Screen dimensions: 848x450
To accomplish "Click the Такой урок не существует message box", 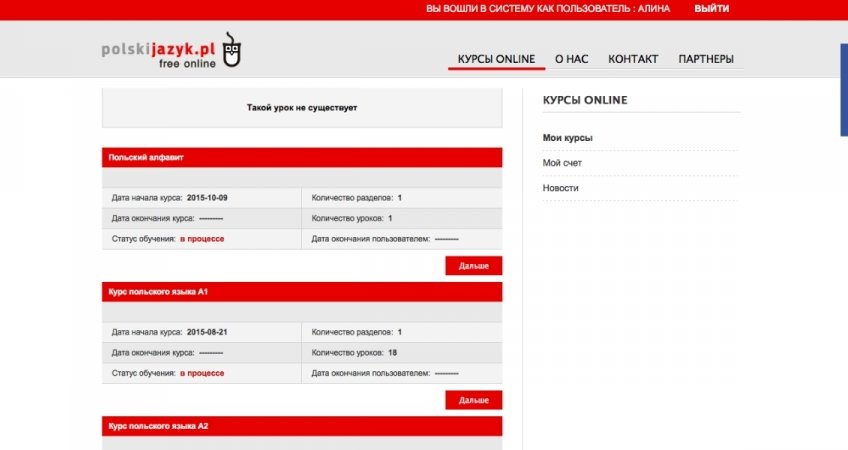I will coord(301,107).
